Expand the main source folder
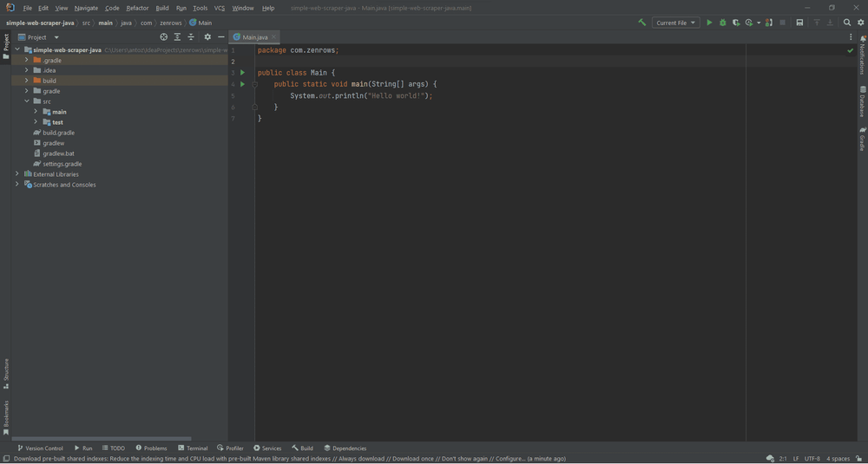The width and height of the screenshot is (868, 464). 36,112
